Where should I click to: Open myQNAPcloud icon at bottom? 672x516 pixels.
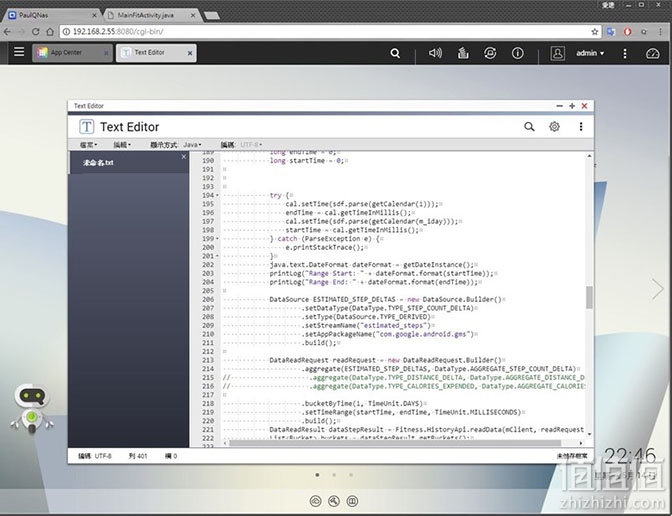click(315, 501)
